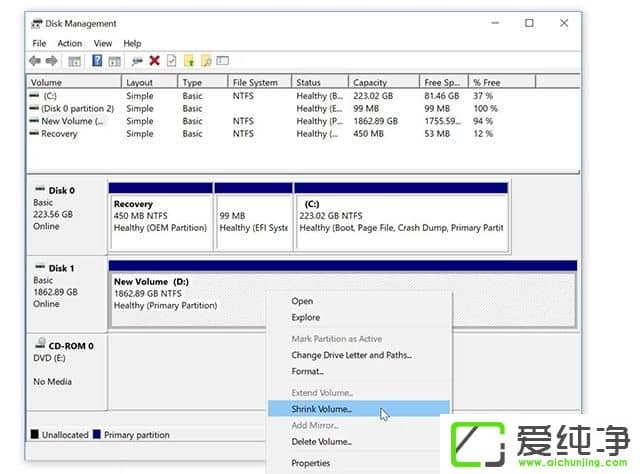
Task: Sort by the Volume column header
Action: [x=74, y=82]
